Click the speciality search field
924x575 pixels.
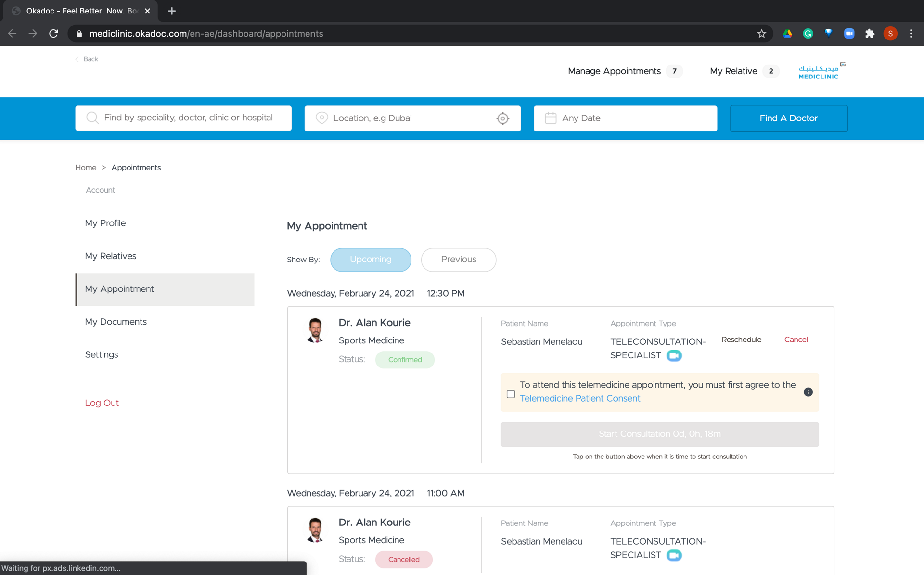coord(183,118)
